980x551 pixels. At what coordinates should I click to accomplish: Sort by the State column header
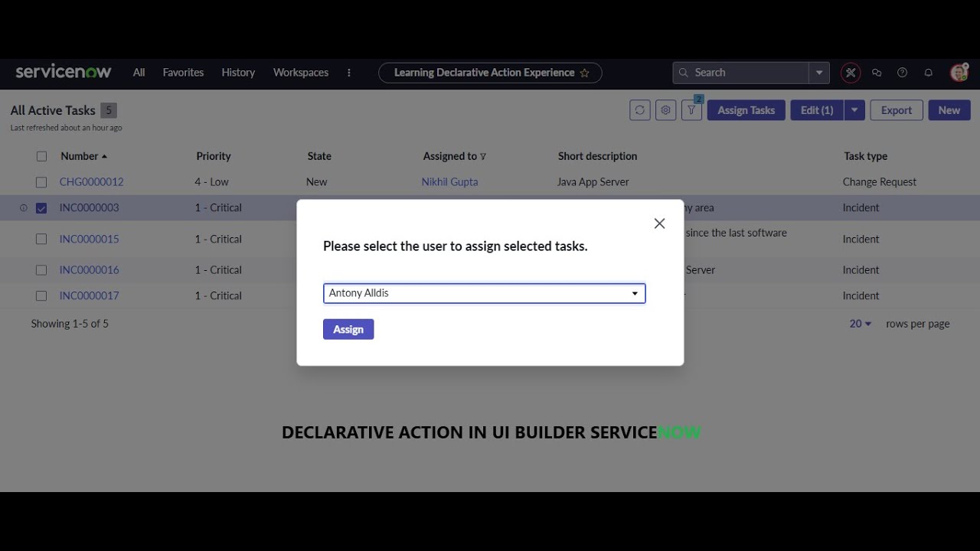click(x=319, y=156)
